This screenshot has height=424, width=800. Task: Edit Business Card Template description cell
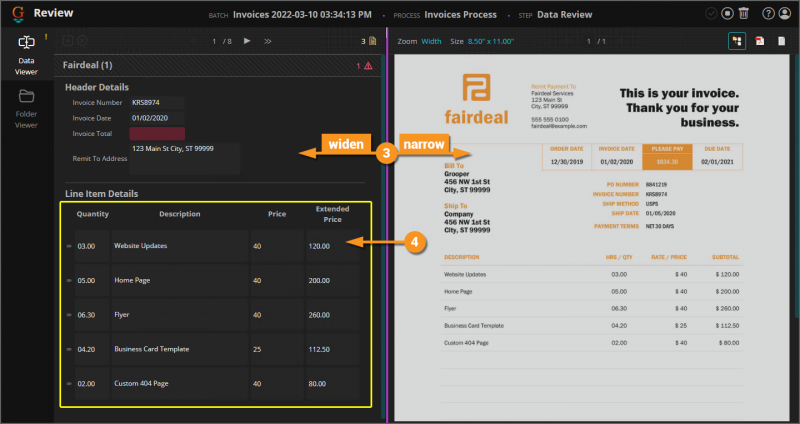pos(180,349)
